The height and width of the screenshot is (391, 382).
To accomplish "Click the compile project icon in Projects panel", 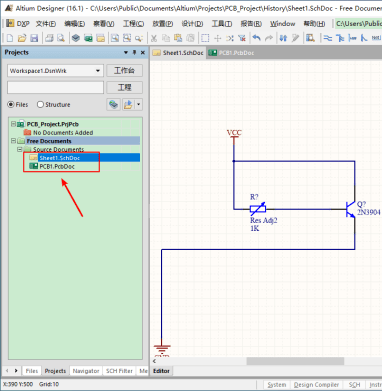I will click(114, 104).
